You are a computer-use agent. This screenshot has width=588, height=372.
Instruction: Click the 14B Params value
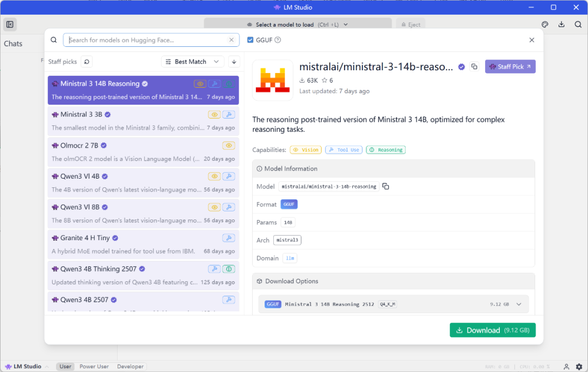click(x=288, y=222)
